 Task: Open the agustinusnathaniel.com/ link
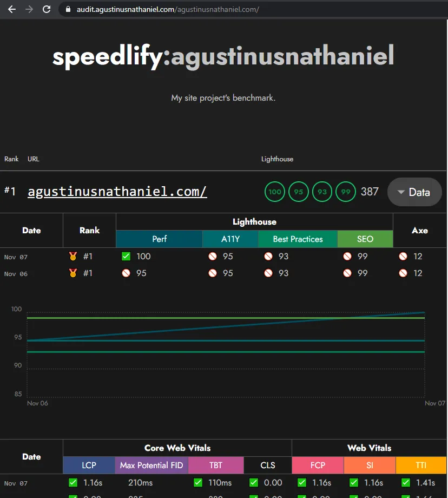pos(117,192)
